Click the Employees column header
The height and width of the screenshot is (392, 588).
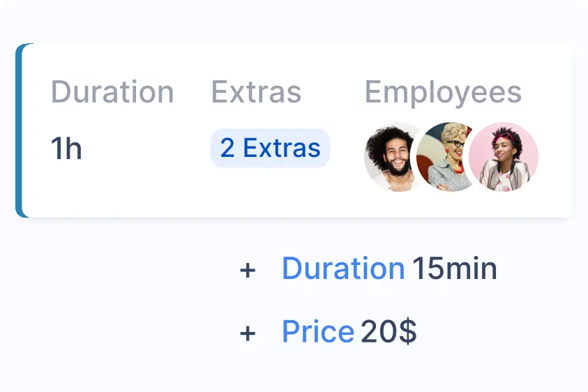pyautogui.click(x=443, y=92)
